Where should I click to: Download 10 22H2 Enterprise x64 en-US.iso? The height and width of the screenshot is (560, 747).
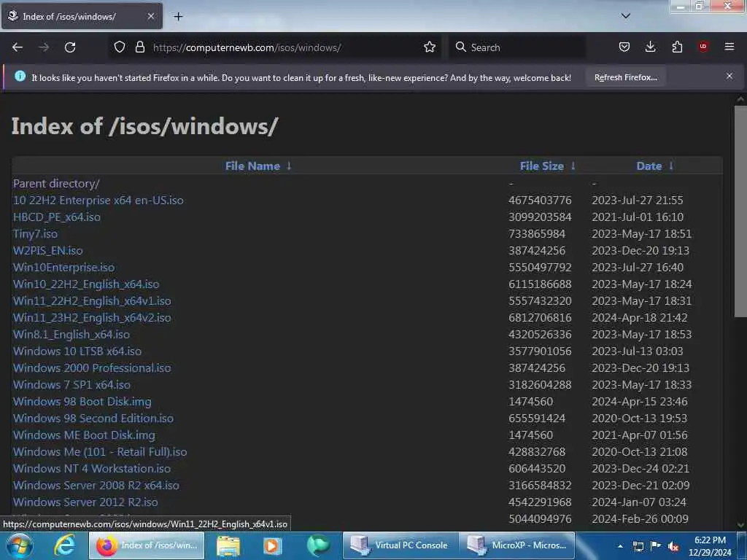(x=98, y=201)
